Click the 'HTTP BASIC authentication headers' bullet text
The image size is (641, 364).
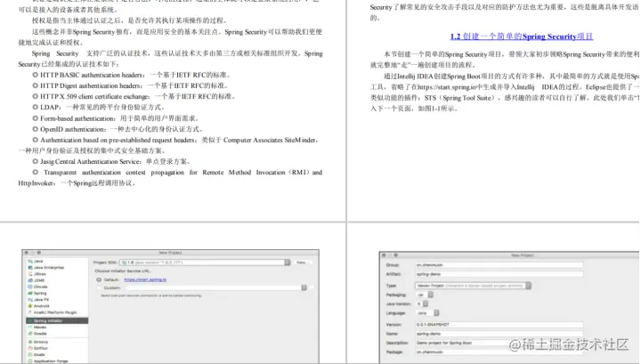[x=92, y=75]
